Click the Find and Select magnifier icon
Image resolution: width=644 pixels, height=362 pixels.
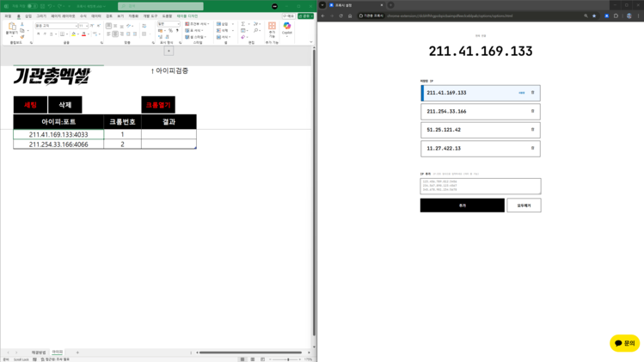coord(256,30)
